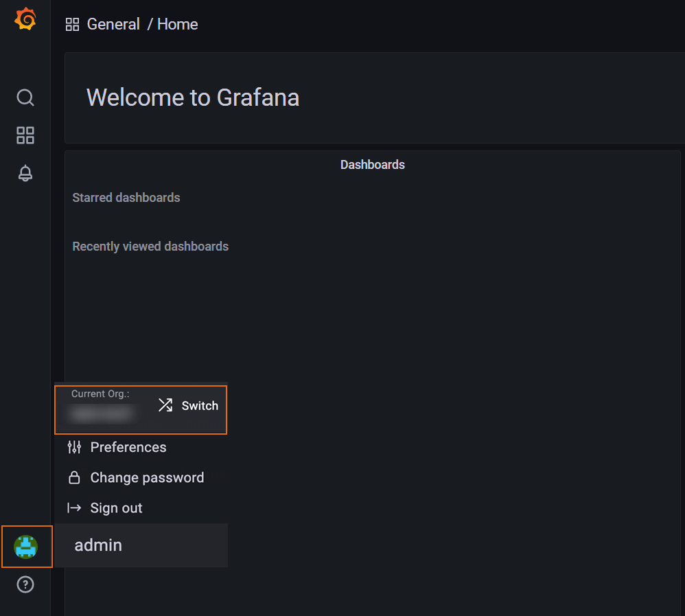Image resolution: width=685 pixels, height=616 pixels.
Task: Open the Help question mark icon
Action: pos(25,584)
